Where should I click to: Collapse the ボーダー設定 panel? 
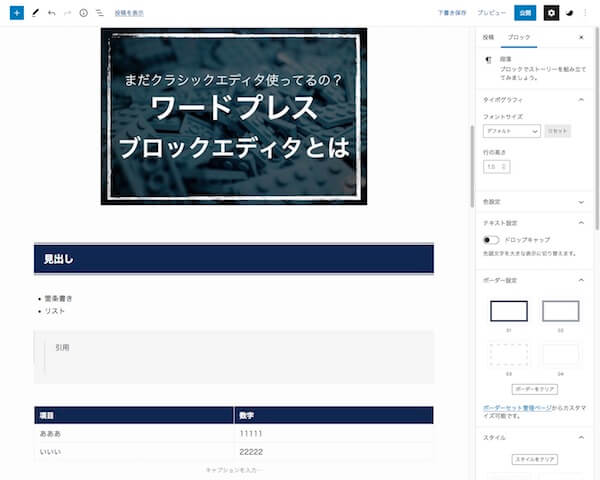(534, 281)
